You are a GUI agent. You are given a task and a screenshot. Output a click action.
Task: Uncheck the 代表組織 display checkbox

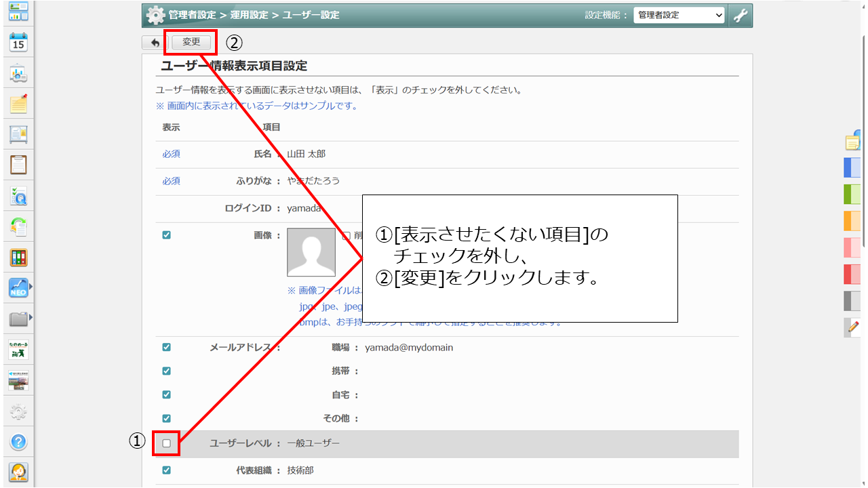click(x=167, y=470)
